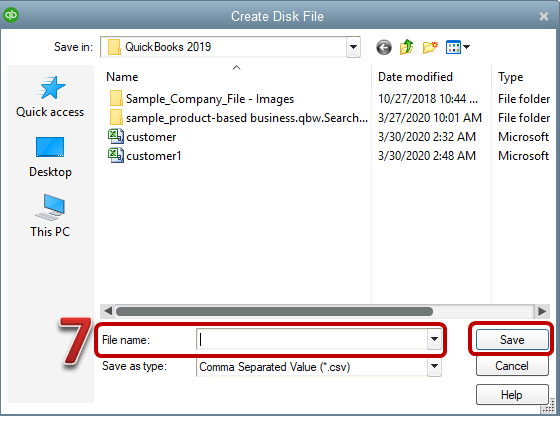Screen dimensions: 560x425
Task: Open the Save as type dropdown
Action: (x=434, y=366)
